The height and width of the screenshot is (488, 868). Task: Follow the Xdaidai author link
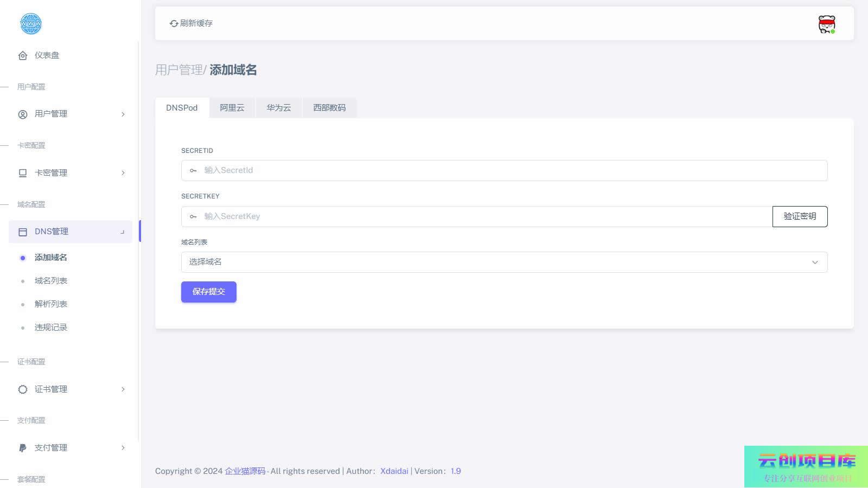click(x=394, y=471)
